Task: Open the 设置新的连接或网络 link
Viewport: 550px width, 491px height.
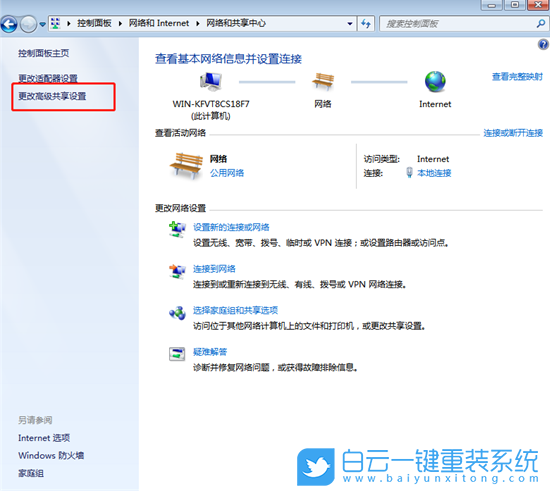Action: pos(231,227)
